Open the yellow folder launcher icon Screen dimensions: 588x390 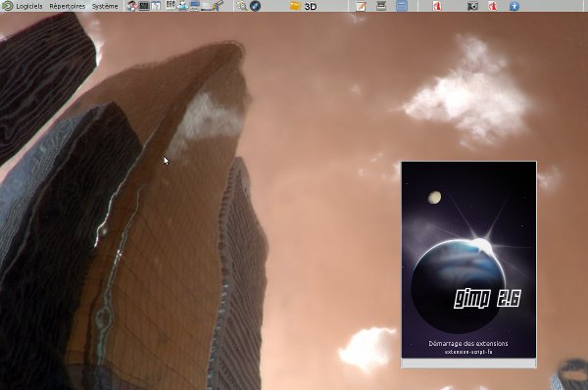[x=296, y=6]
